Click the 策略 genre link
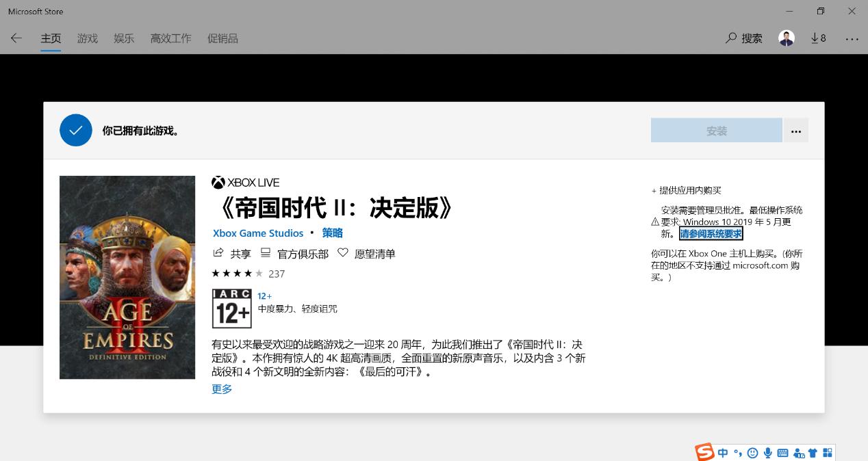Viewport: 868px width, 461px height. coord(332,233)
